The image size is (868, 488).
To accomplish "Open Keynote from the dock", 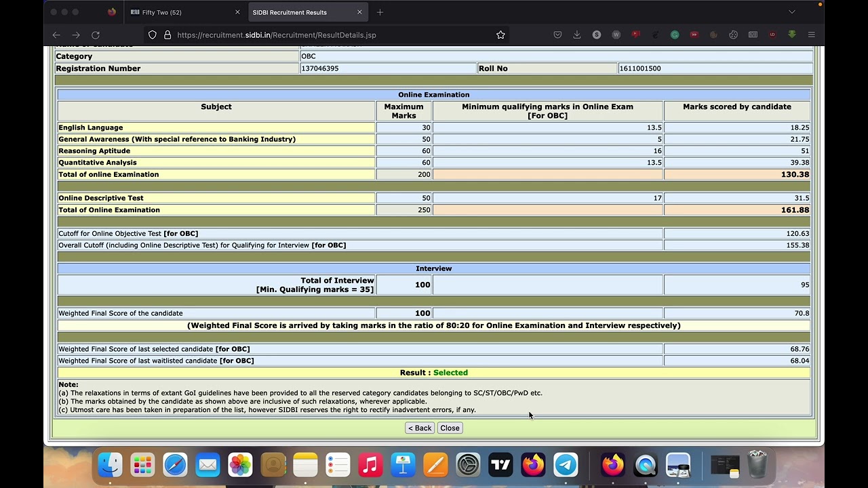I will pyautogui.click(x=403, y=465).
